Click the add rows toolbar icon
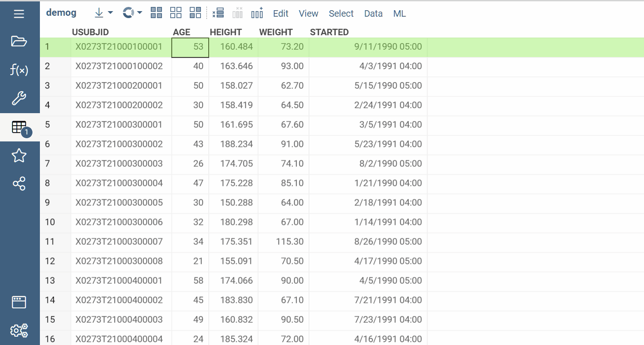Screen dimensions: 644x345 click(218, 13)
